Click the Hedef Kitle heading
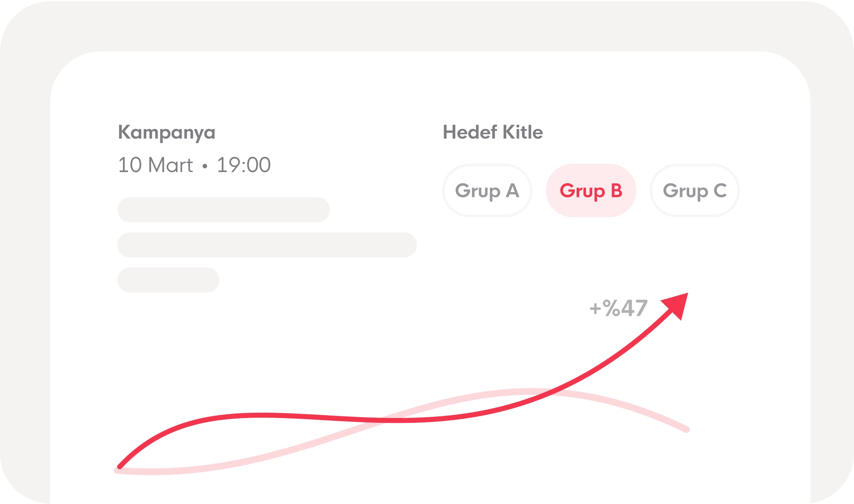This screenshot has height=504, width=854. tap(493, 132)
